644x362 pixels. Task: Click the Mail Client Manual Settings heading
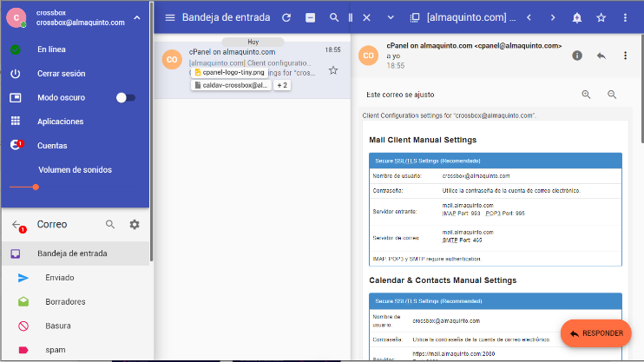click(x=423, y=140)
